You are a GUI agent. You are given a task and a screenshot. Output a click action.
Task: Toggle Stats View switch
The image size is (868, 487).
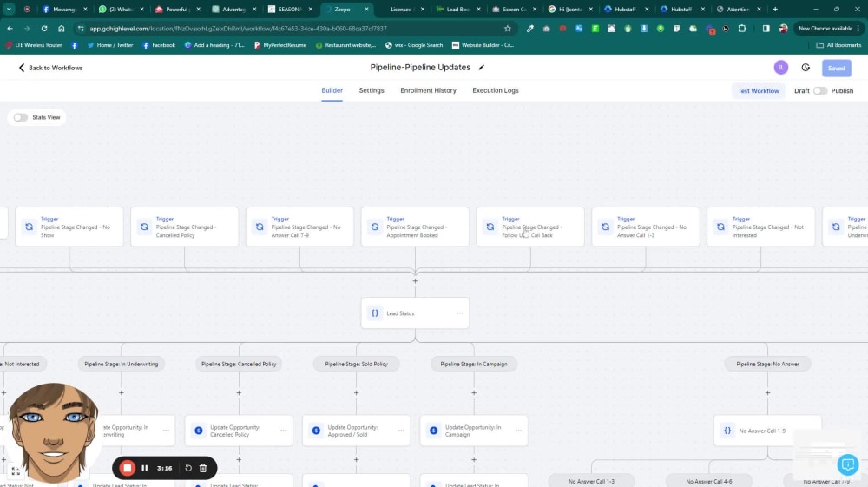point(21,117)
